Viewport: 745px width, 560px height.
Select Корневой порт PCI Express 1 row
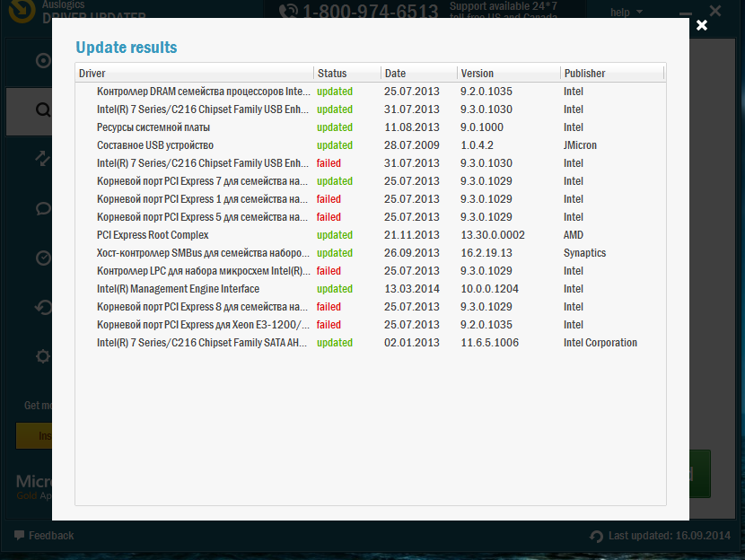coord(371,199)
